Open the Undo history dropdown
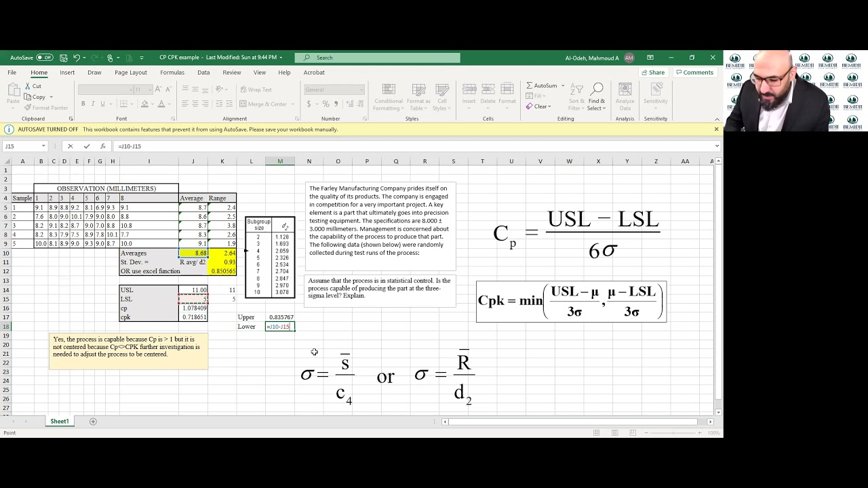This screenshot has height=488, width=868. 83,58
